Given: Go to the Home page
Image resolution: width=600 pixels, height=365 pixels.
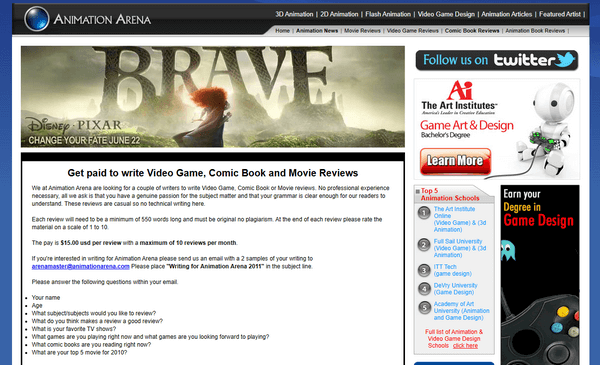Looking at the screenshot, I should 282,31.
